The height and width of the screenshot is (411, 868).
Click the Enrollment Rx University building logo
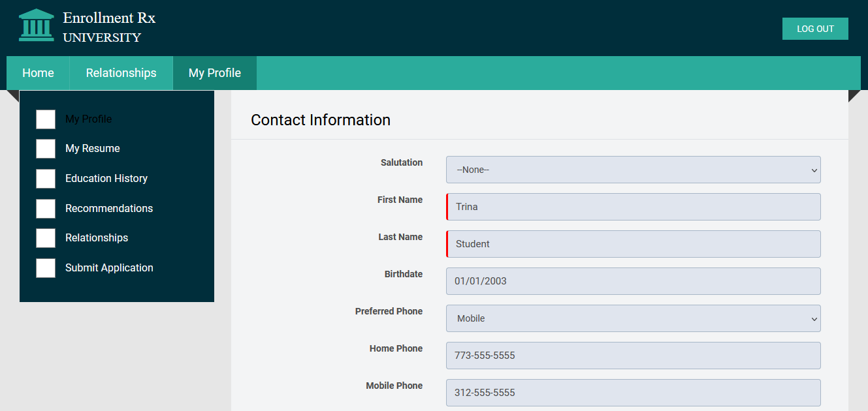[37, 25]
